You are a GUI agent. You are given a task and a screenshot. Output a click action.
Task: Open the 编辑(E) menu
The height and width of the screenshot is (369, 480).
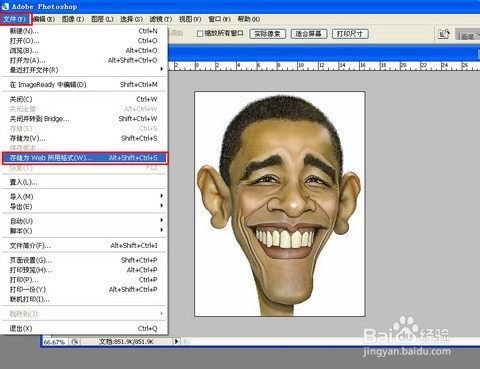click(x=44, y=19)
